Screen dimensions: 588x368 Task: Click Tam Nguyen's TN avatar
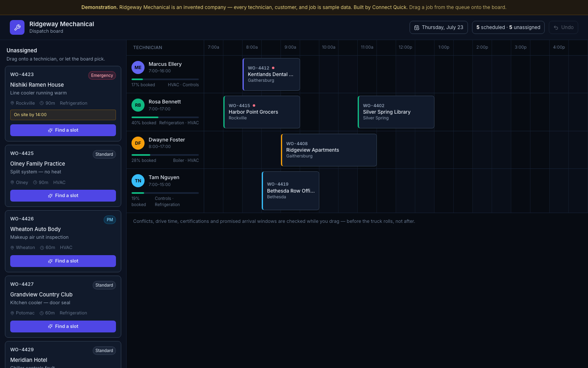click(x=138, y=181)
